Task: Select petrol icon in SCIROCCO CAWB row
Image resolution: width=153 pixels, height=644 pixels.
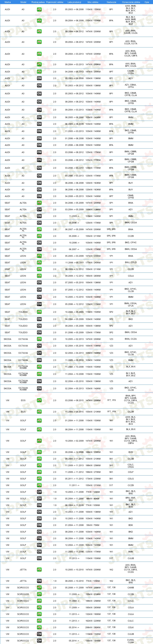Action: (x=39, y=588)
